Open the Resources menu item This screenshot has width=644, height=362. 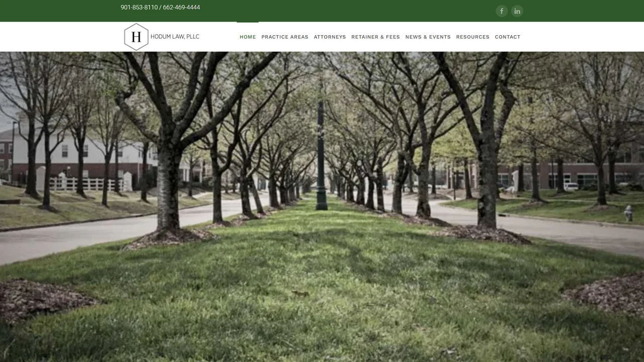473,37
